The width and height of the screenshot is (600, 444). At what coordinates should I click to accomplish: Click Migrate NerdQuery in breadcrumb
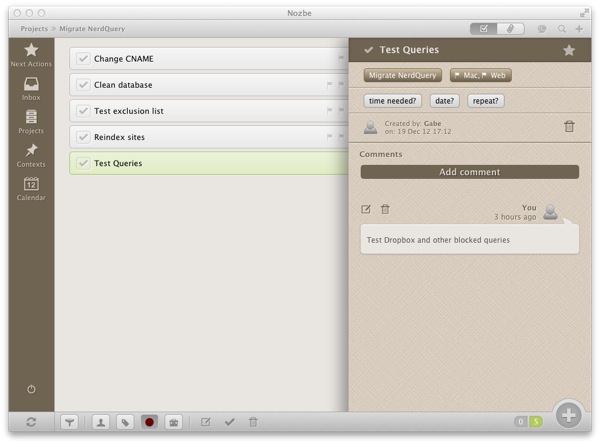pyautogui.click(x=92, y=29)
